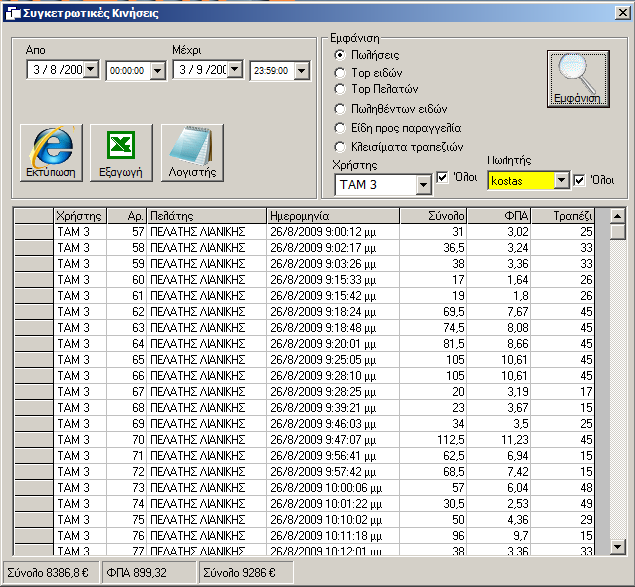The height and width of the screenshot is (587, 635).
Task: Click the Πελάτης column header
Action: pyautogui.click(x=207, y=216)
